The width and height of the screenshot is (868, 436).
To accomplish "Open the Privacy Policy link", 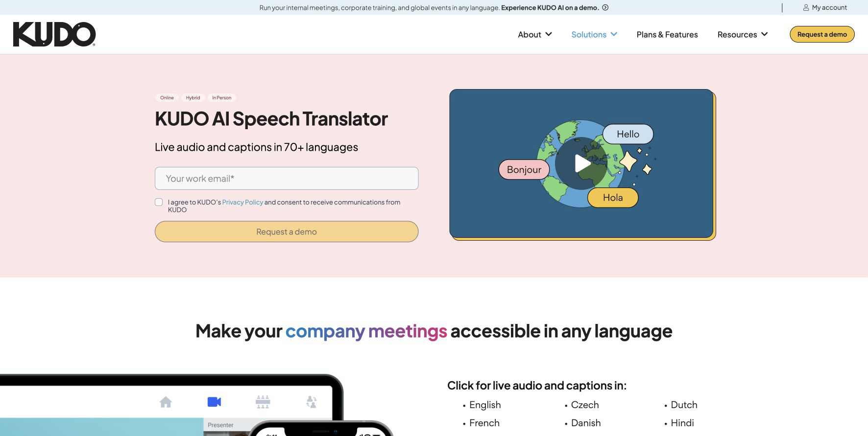I will coord(242,202).
